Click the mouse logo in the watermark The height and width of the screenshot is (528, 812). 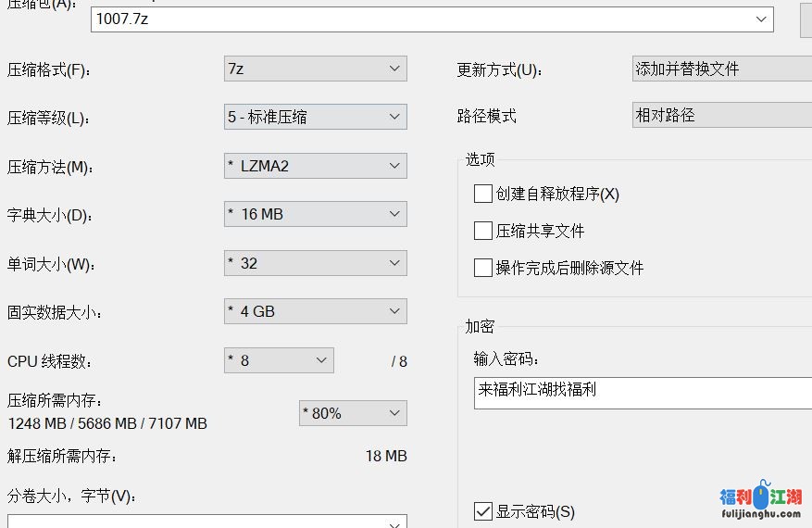[761, 497]
